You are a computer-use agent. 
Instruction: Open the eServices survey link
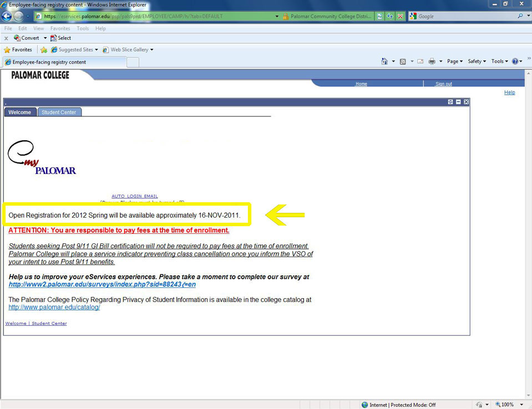pyautogui.click(x=102, y=284)
